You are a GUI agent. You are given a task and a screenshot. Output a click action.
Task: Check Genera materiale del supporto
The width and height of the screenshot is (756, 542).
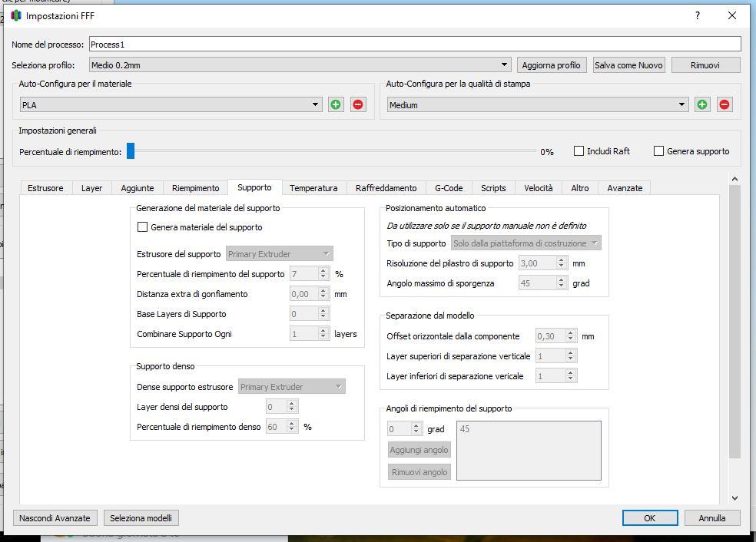tap(142, 227)
